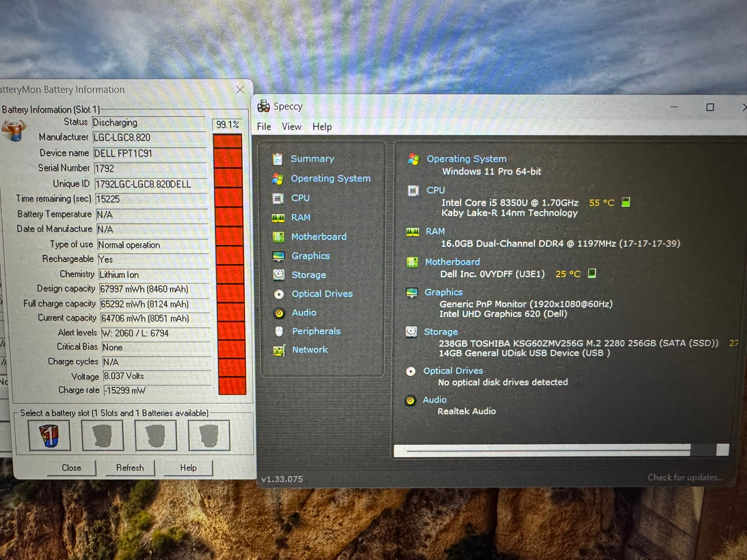Click the Close button in BatteryMon
Image resolution: width=747 pixels, height=560 pixels.
tap(71, 468)
